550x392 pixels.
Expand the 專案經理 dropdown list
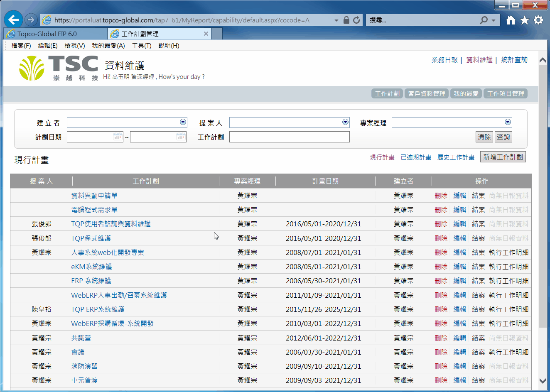(x=508, y=122)
